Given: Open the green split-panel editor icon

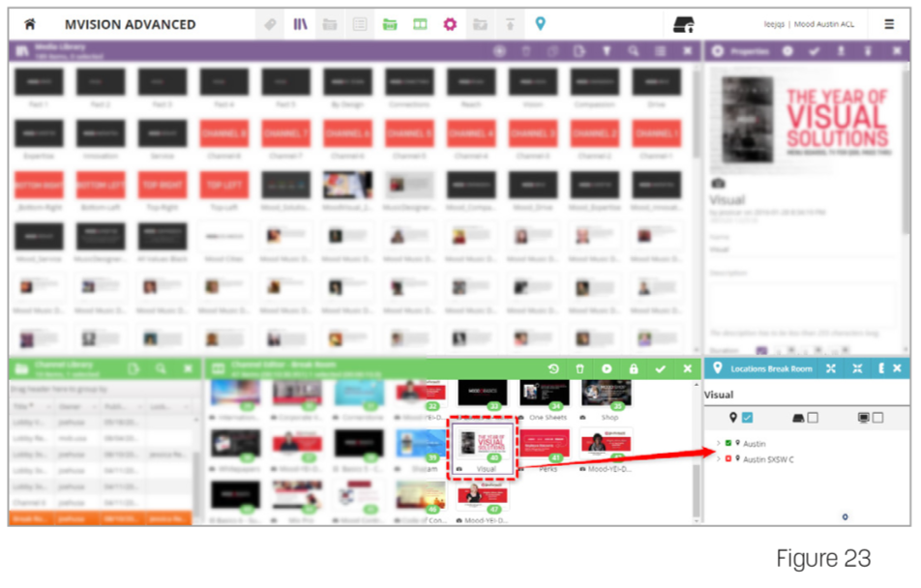Looking at the screenshot, I should tap(420, 24).
